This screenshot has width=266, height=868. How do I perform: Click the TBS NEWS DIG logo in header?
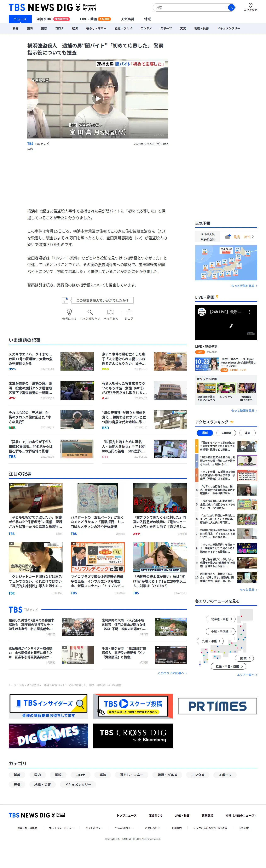point(52,7)
